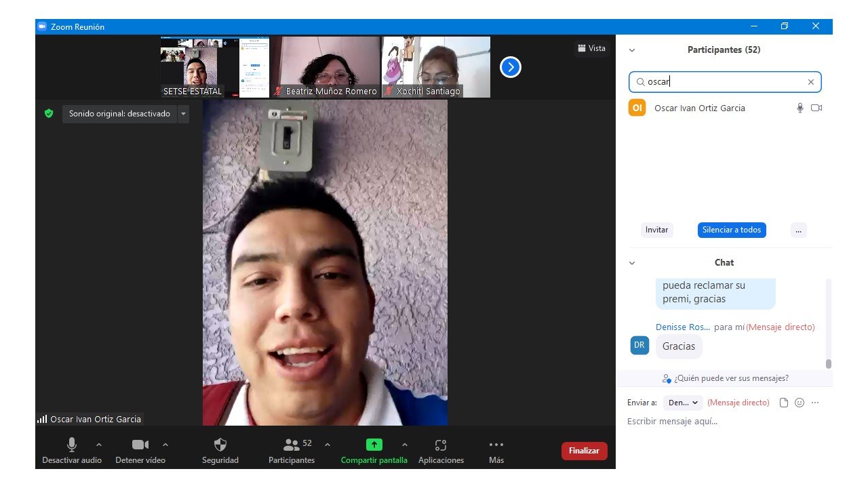Open the Vista layout menu
868x488 pixels.
click(591, 48)
